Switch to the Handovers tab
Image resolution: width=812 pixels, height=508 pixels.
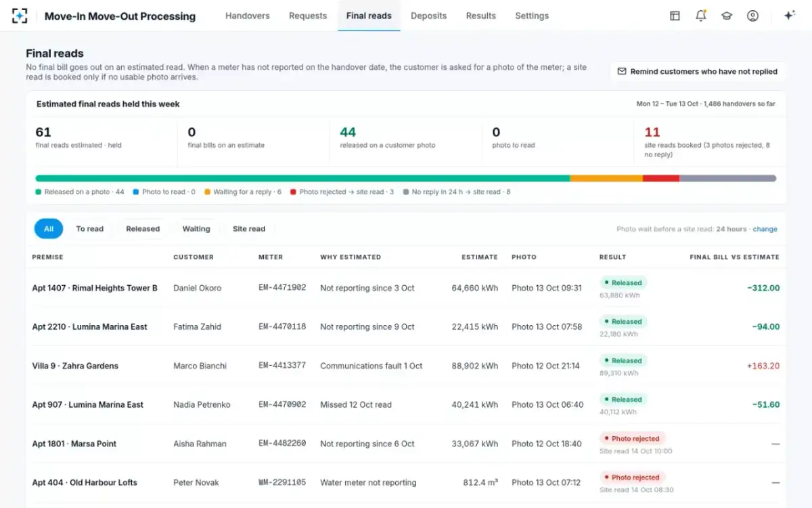(x=248, y=16)
